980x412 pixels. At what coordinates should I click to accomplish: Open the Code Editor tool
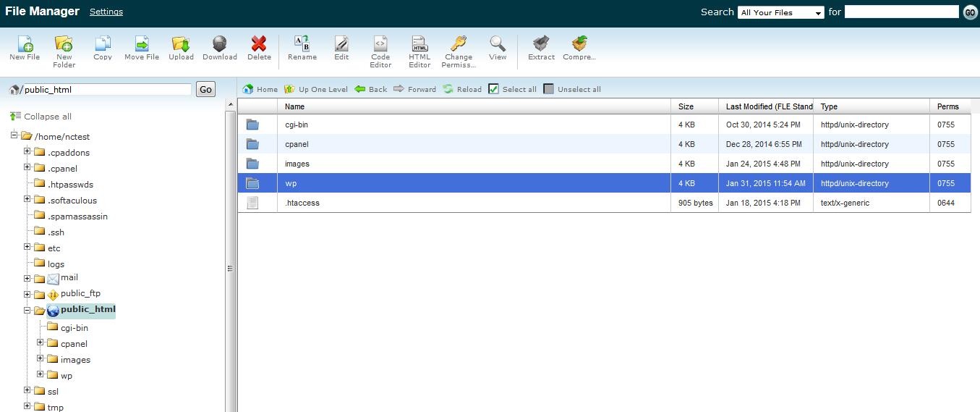380,44
